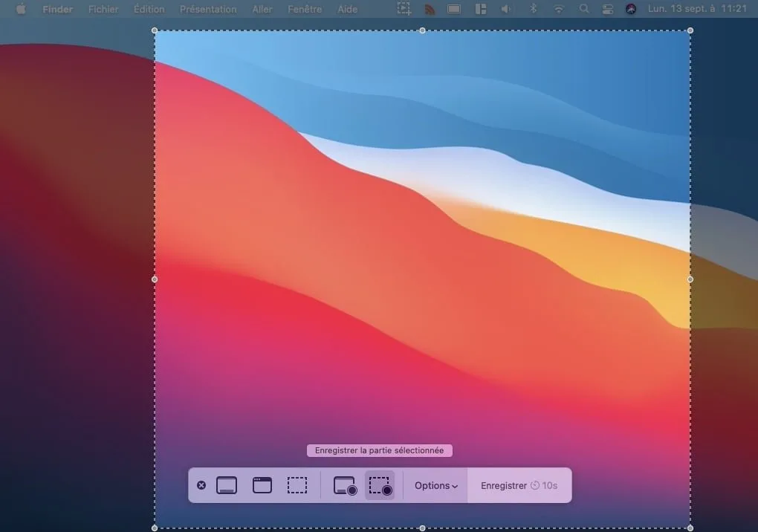Click the top-right selection handle
The width and height of the screenshot is (758, 532).
[x=690, y=30]
